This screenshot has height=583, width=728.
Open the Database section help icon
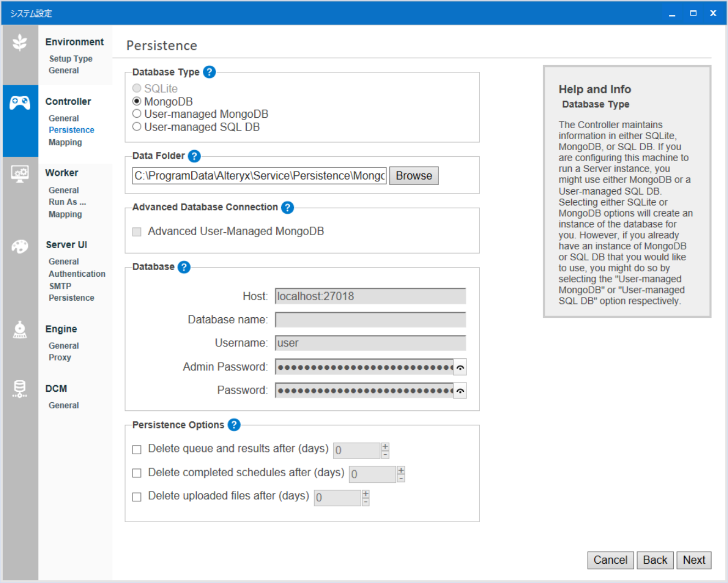pos(184,267)
